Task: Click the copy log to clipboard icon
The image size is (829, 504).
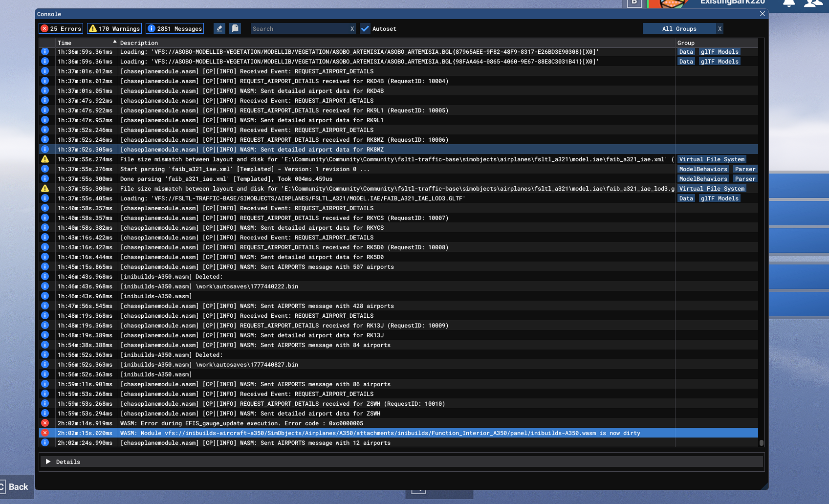Action: (235, 29)
